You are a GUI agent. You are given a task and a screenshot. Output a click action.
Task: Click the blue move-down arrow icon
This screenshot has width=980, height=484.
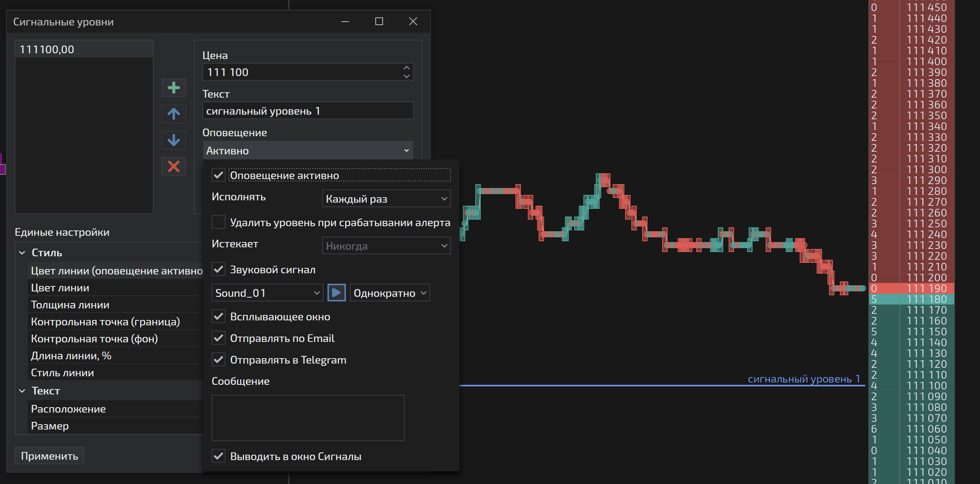[x=173, y=140]
